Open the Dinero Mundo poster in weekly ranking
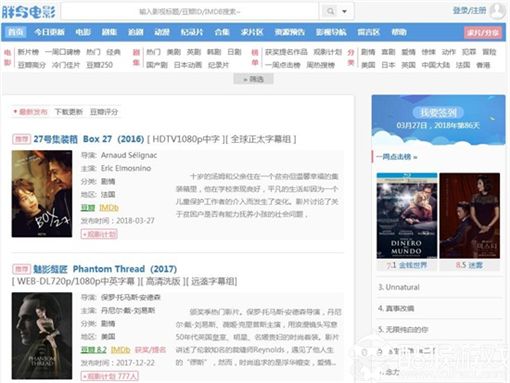This screenshot has height=383, width=510. click(x=407, y=215)
